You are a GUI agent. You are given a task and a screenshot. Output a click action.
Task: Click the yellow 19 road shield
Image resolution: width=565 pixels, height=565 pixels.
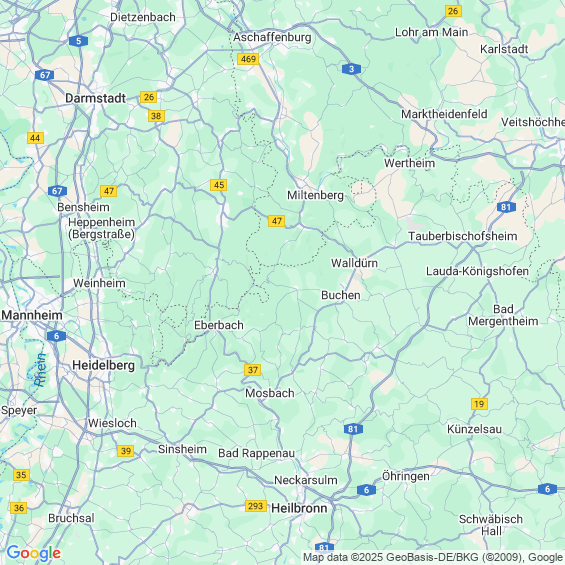click(479, 404)
